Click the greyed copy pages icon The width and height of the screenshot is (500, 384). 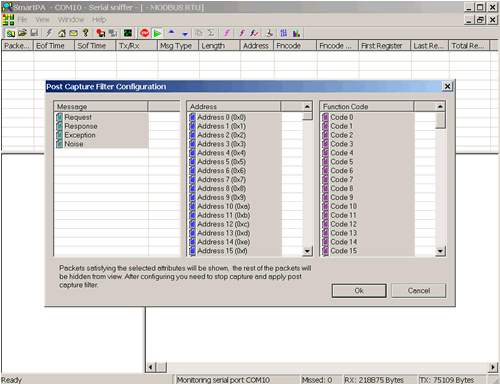click(x=199, y=33)
